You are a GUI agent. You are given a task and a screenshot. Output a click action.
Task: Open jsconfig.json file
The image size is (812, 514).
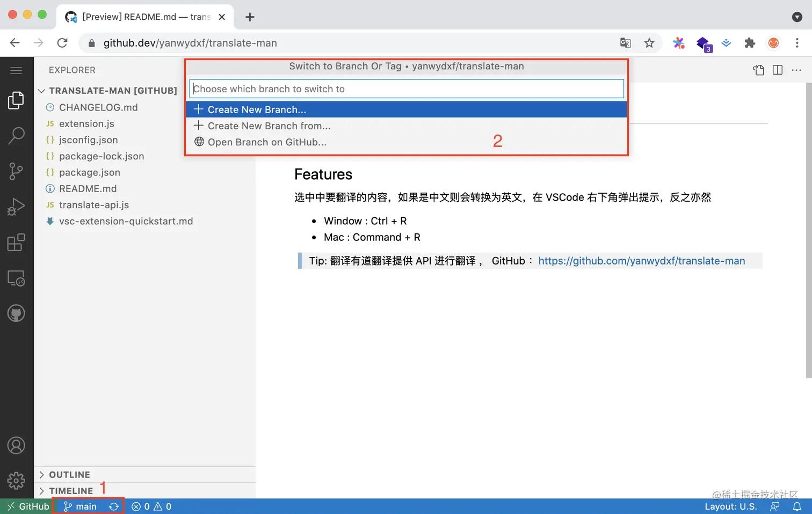tap(88, 140)
